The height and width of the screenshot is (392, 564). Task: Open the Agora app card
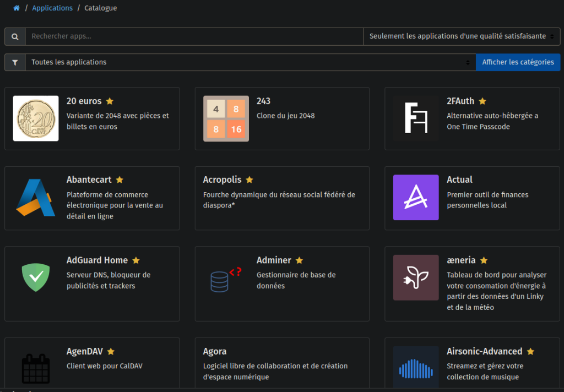pyautogui.click(x=282, y=363)
